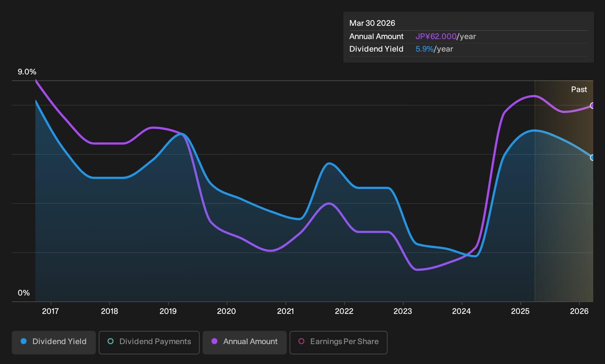Click the teal Dividend Payments legend circle
605x364 pixels.
(x=111, y=341)
